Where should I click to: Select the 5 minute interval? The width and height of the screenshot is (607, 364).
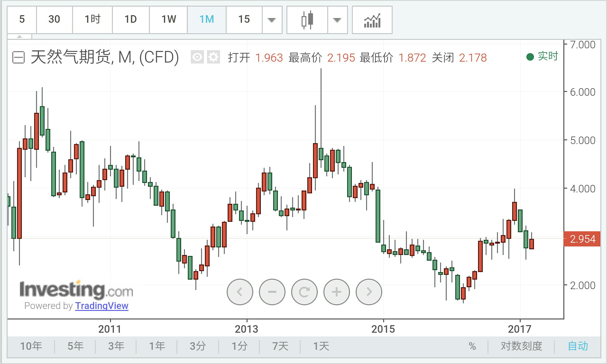click(x=22, y=20)
